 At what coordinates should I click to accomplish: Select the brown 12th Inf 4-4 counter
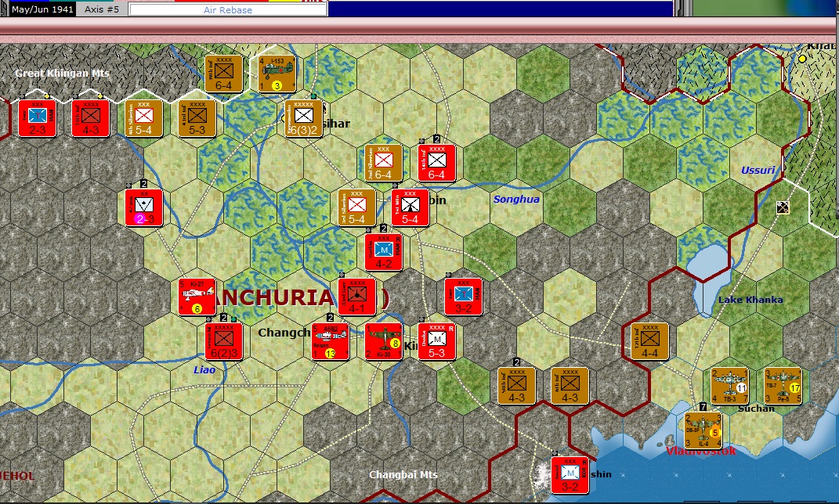pos(649,341)
